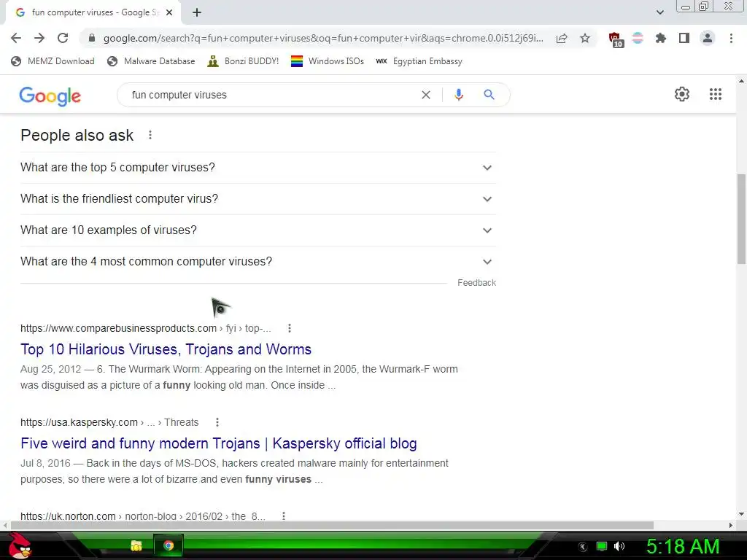The height and width of the screenshot is (560, 747).
Task: Open the MEMZ Download bookmark
Action: pyautogui.click(x=53, y=61)
